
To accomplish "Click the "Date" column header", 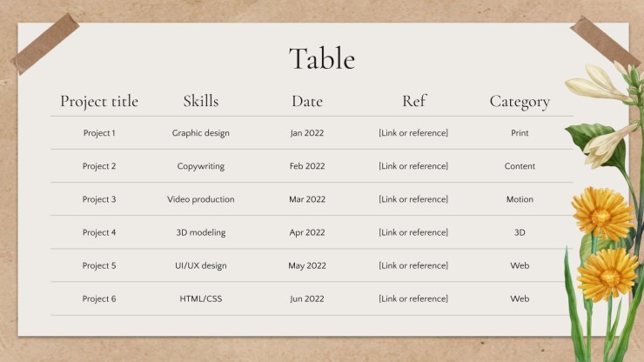I will click(x=307, y=101).
